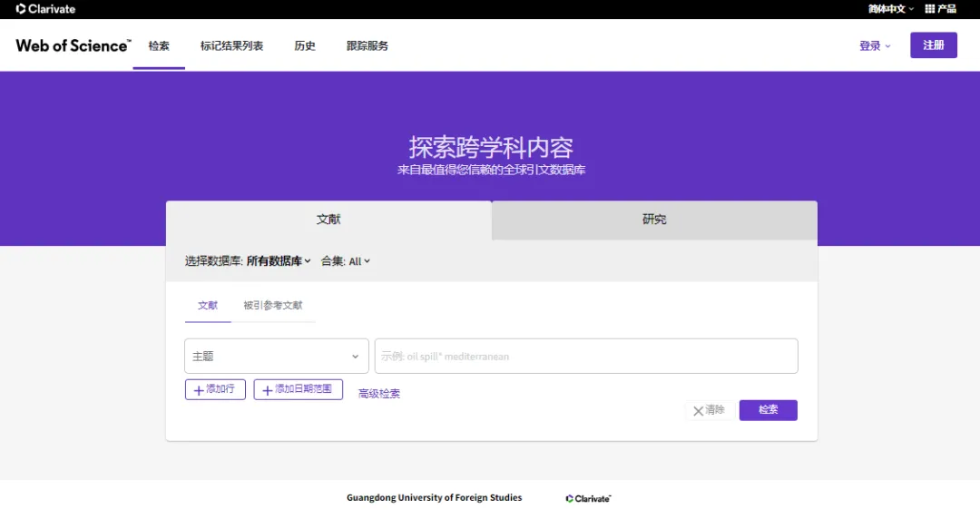Click the Clarivate logo in top bar

[x=45, y=9]
